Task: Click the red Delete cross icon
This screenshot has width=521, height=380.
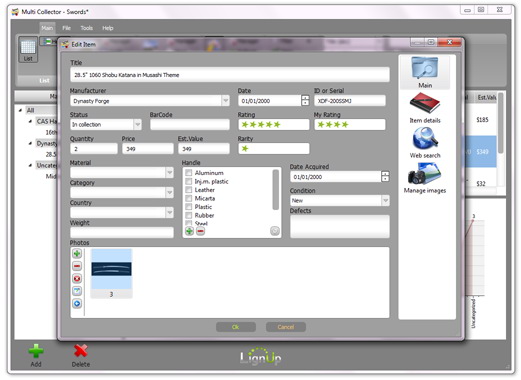Action: [x=81, y=351]
